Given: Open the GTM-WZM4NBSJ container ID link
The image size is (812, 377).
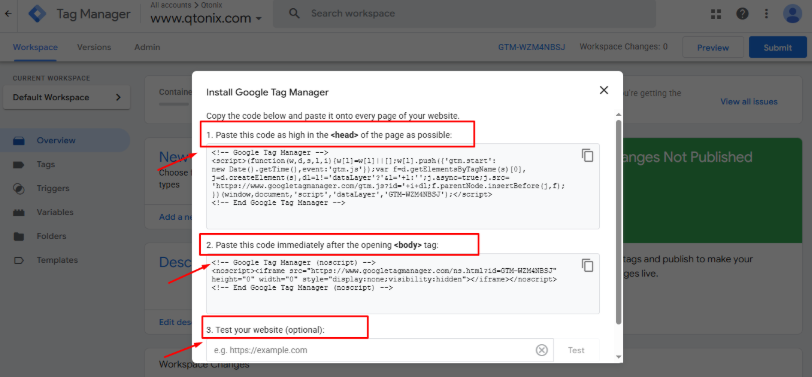Looking at the screenshot, I should click(x=531, y=47).
